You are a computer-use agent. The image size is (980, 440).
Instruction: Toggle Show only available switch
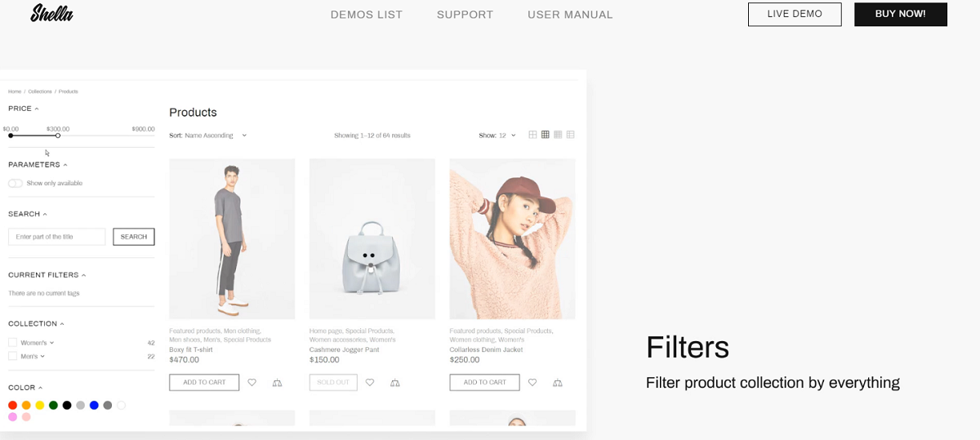coord(16,183)
